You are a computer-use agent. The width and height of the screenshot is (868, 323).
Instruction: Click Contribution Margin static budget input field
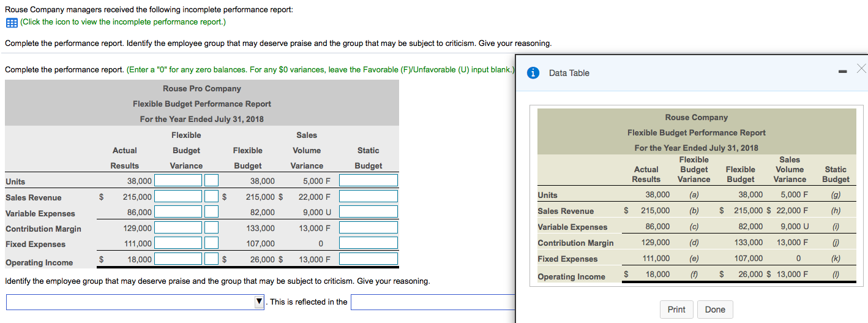pyautogui.click(x=369, y=228)
